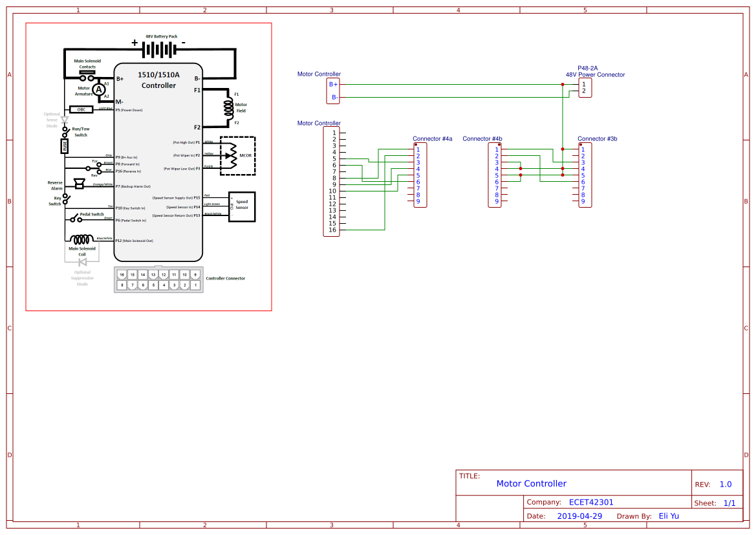Select the battery symbol under 48V Battery Pack
Image resolution: width=756 pixels, height=535 pixels.
tap(160, 49)
